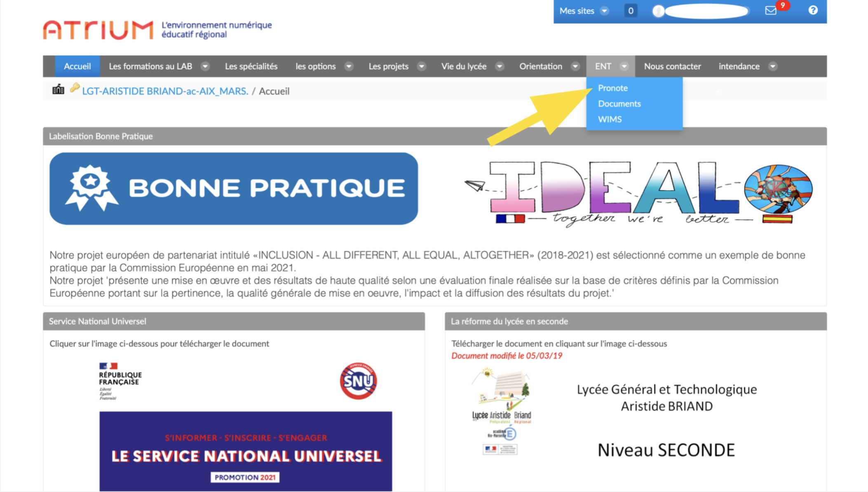The image size is (868, 492).
Task: Open the Nous contacter menu item
Action: coord(672,66)
